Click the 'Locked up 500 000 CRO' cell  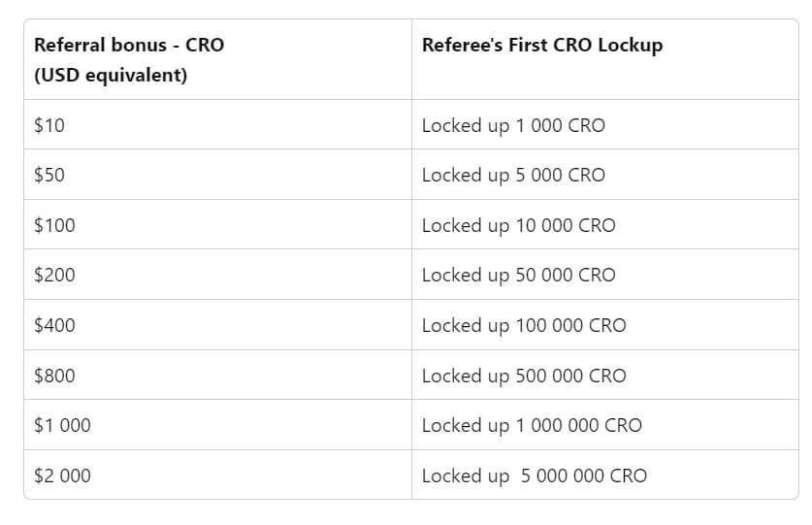524,376
